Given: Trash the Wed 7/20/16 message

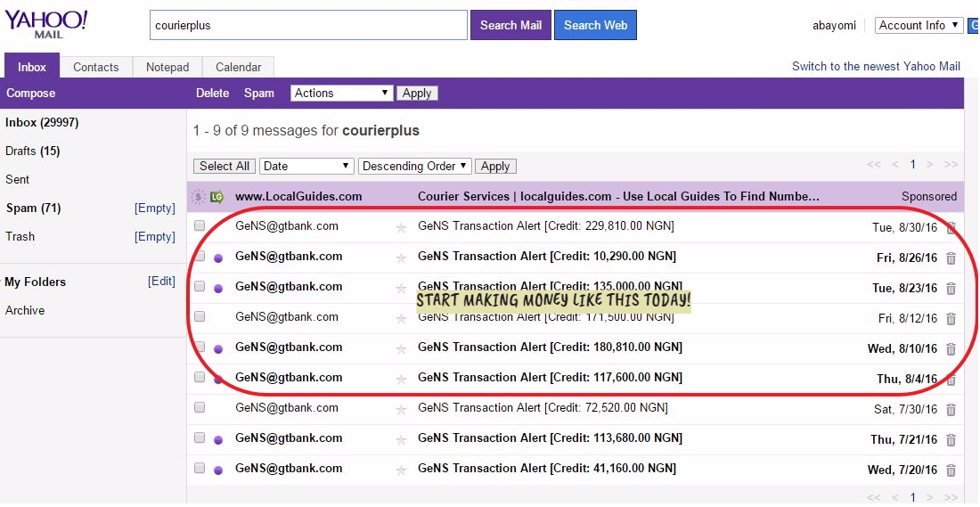Looking at the screenshot, I should tap(951, 470).
